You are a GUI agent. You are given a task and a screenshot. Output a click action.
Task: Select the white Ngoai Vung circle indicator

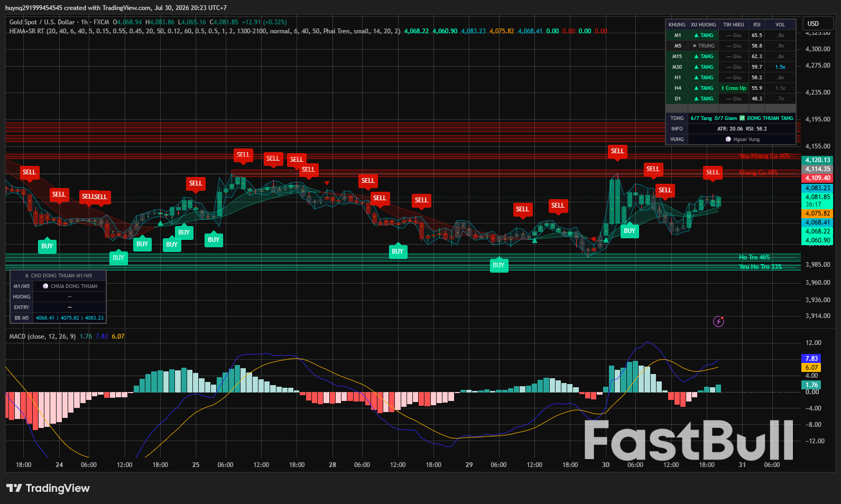(x=728, y=139)
